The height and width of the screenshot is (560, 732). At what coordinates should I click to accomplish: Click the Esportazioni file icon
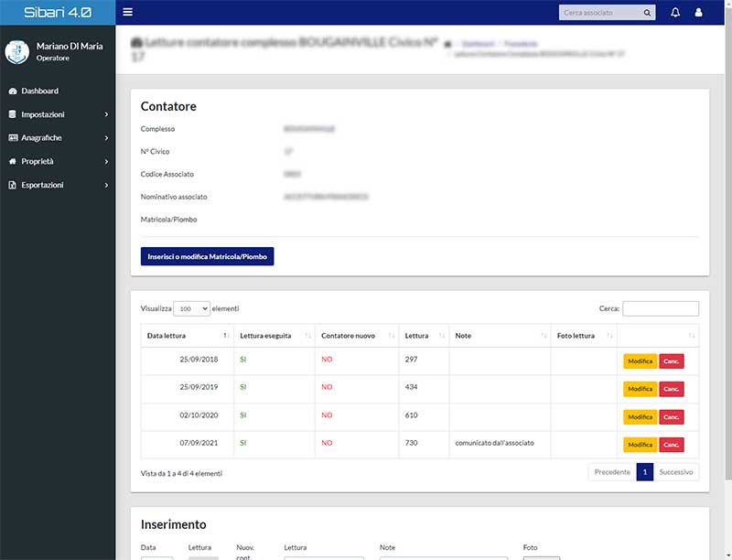tap(13, 185)
